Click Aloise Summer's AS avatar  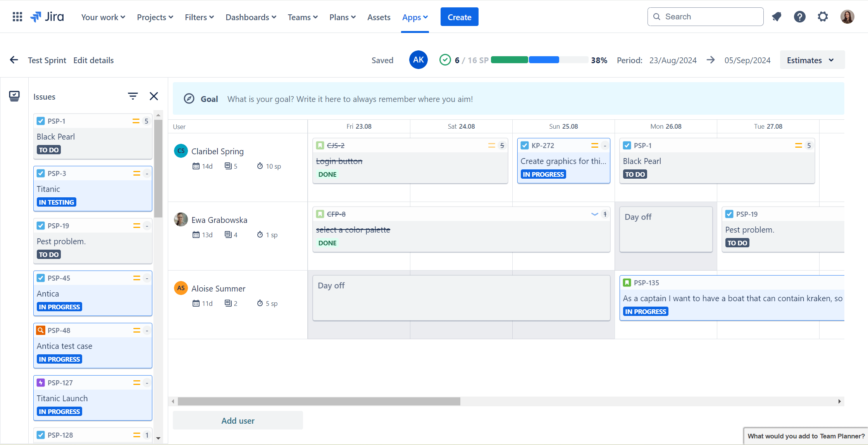pos(181,288)
